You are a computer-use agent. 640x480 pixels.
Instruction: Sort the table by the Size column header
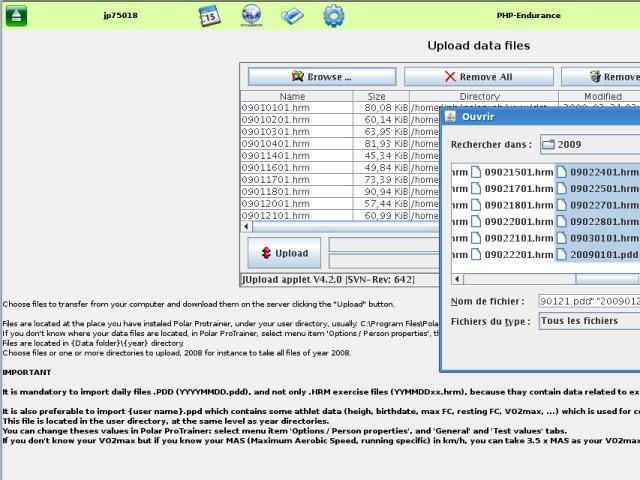tap(348, 97)
